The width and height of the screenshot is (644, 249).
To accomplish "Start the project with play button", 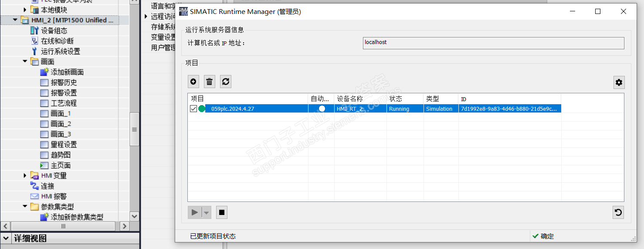I will (x=195, y=212).
